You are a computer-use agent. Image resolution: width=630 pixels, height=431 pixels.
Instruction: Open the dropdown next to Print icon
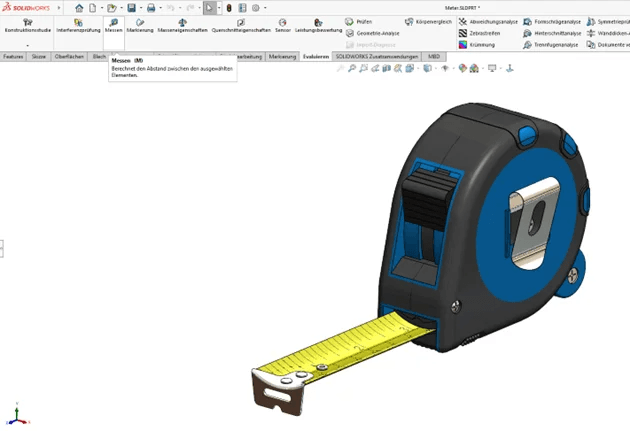click(160, 8)
